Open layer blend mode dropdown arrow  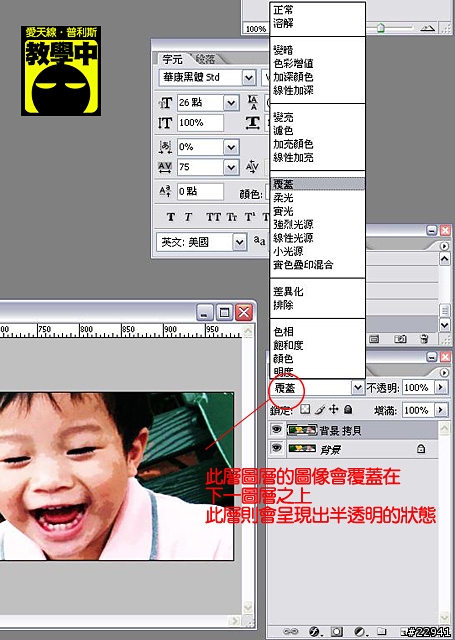coord(358,387)
